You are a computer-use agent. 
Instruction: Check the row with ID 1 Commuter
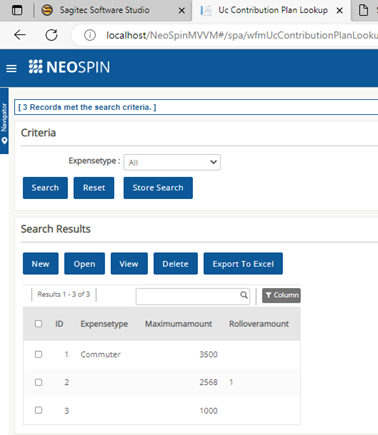coord(39,354)
